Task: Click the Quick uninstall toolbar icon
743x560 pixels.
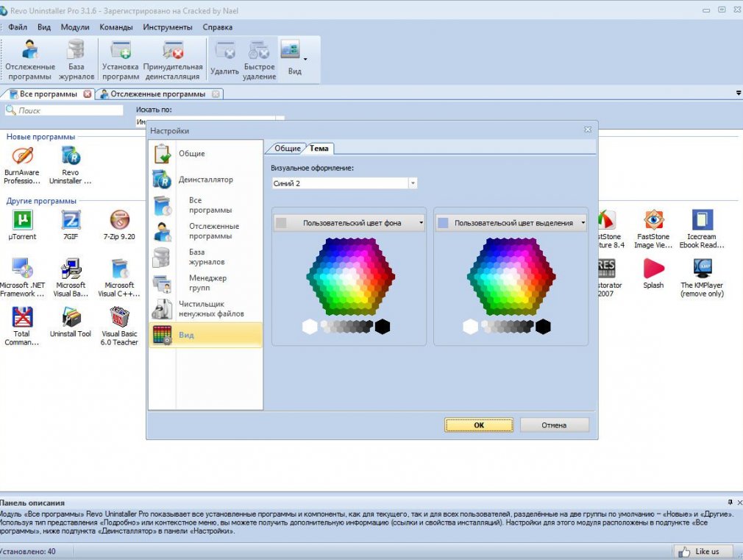Action: pyautogui.click(x=259, y=60)
